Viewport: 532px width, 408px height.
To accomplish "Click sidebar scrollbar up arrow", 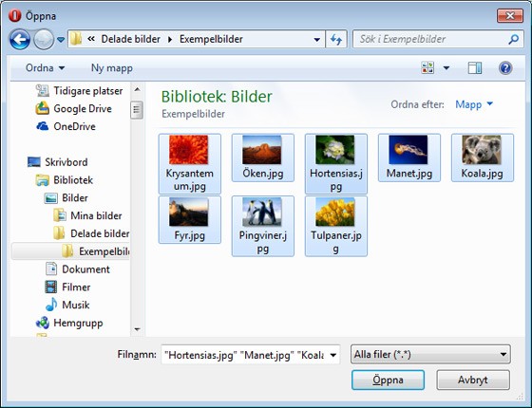I will 137,89.
